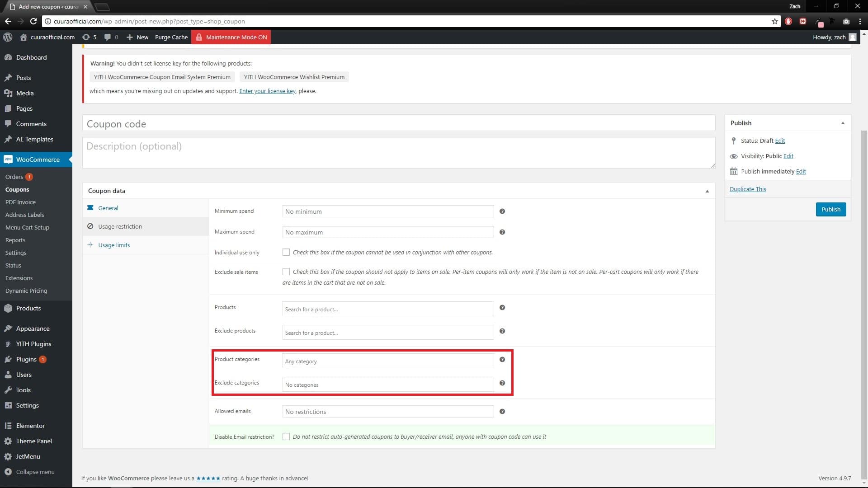868x488 pixels.
Task: Click Purge Cache in the admin bar
Action: click(x=171, y=37)
